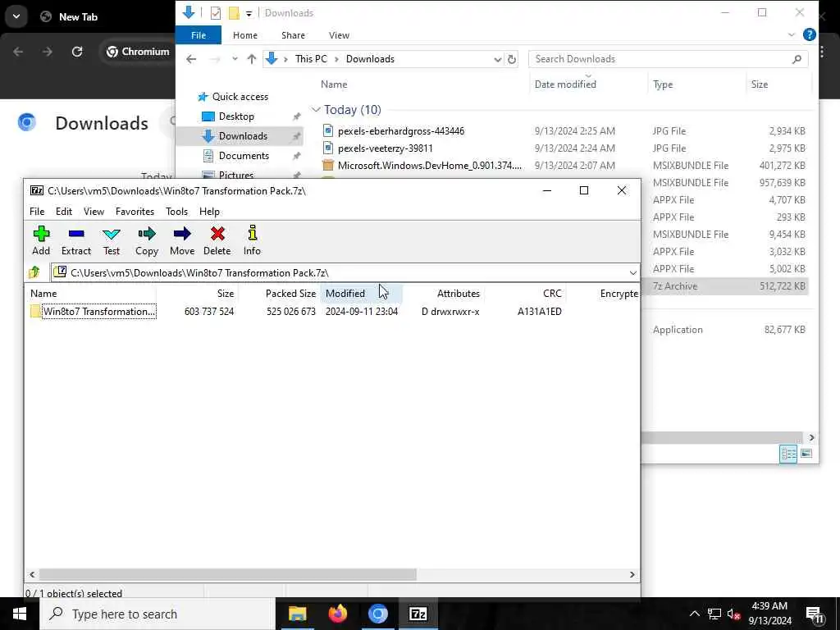Open the Help menu in 7-Zip
Viewport: 840px width, 630px height.
(x=209, y=212)
